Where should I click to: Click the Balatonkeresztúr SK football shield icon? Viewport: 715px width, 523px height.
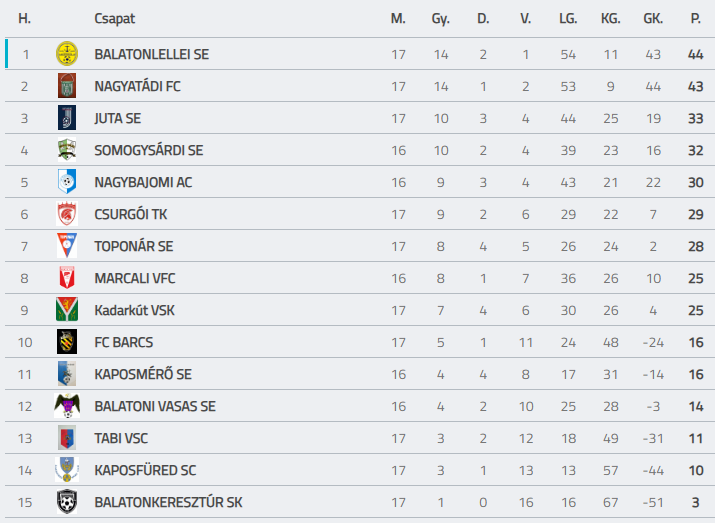(x=67, y=502)
